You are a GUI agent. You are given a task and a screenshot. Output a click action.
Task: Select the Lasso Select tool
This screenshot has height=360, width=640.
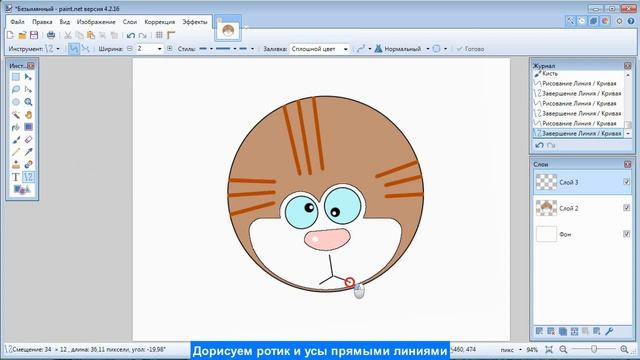[16, 89]
